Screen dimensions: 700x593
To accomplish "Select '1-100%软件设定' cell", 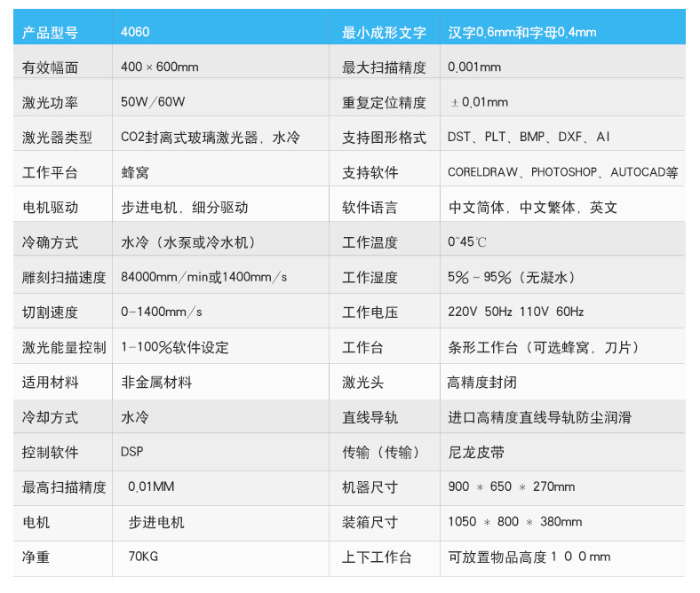I will click(174, 347).
